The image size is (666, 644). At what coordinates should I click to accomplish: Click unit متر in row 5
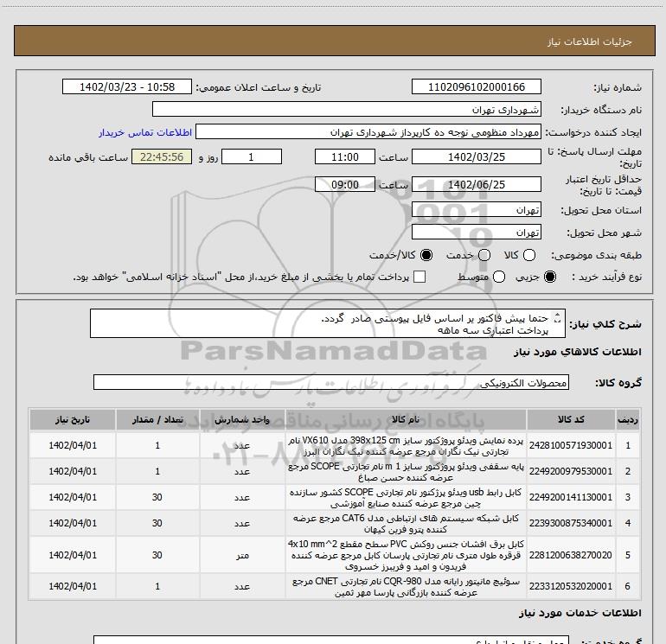pos(242,555)
